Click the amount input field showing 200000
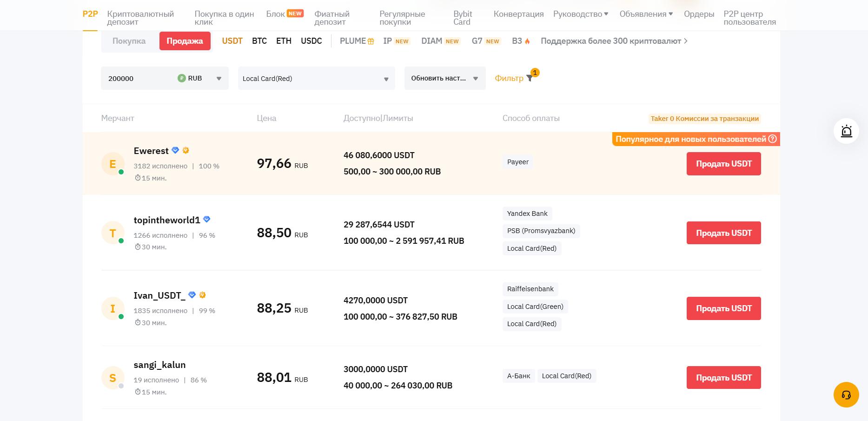 [x=137, y=79]
